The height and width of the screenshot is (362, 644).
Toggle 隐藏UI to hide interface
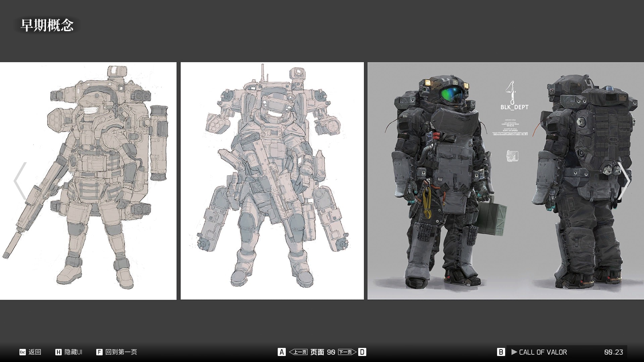pyautogui.click(x=73, y=352)
